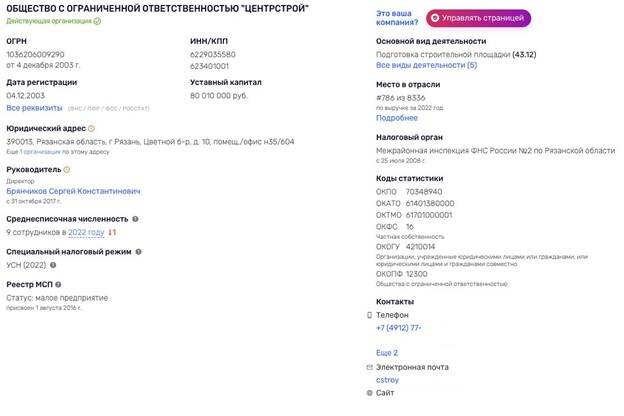This screenshot has width=624, height=416.
Task: Click the info icon next to Юридический адрес
Action: pyautogui.click(x=91, y=128)
